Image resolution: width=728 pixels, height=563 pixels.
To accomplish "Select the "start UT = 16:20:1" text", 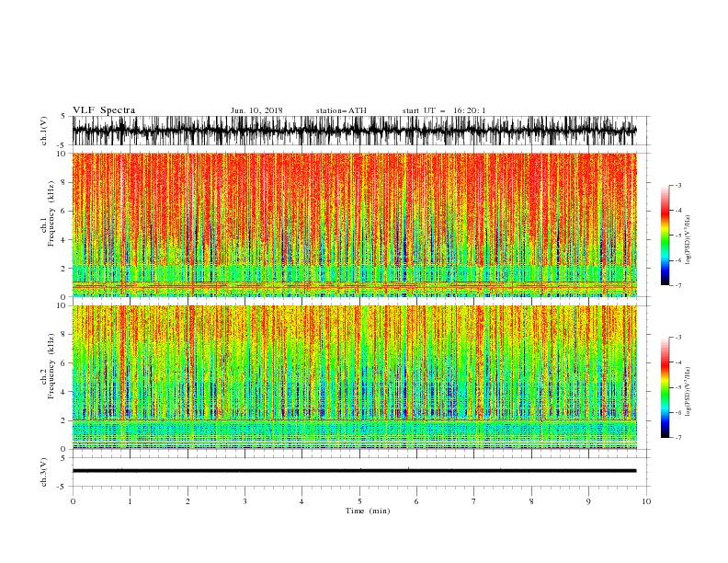I will click(444, 110).
